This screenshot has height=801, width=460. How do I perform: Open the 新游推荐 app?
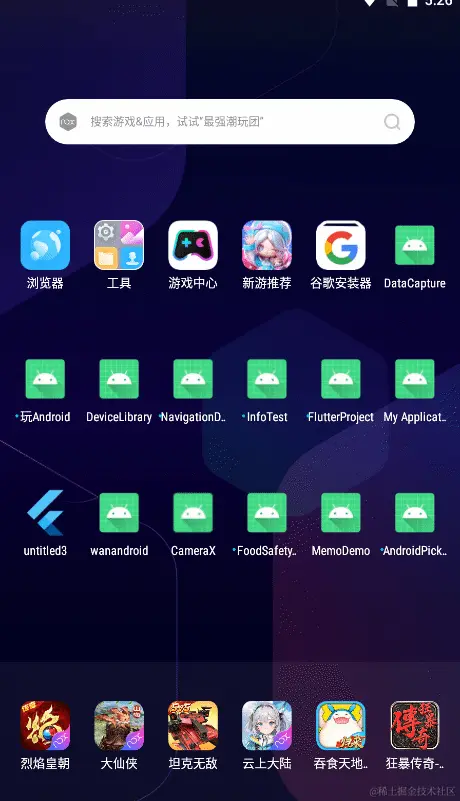pos(267,245)
